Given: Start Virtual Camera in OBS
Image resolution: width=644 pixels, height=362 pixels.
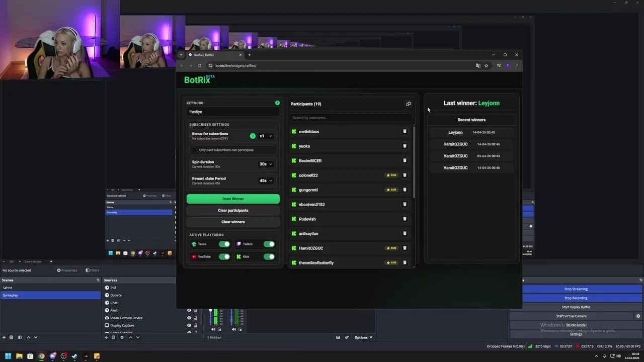Looking at the screenshot, I should click(x=571, y=316).
